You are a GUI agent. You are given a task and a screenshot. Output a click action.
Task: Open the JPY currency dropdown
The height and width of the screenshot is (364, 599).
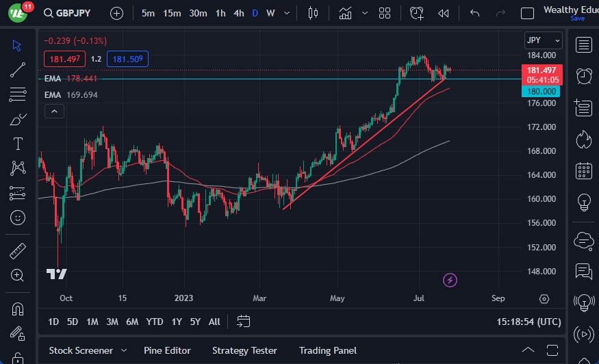[x=543, y=40]
